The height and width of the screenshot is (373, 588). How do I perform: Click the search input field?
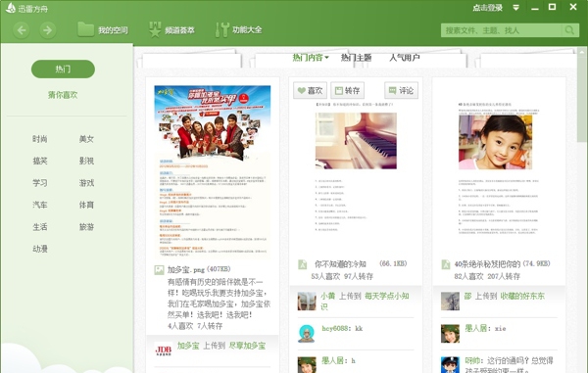click(502, 30)
